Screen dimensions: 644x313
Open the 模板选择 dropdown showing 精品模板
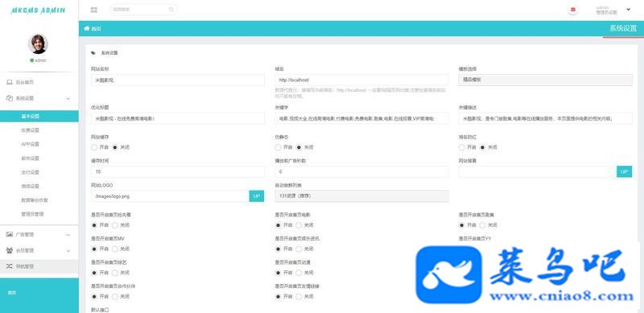(545, 80)
